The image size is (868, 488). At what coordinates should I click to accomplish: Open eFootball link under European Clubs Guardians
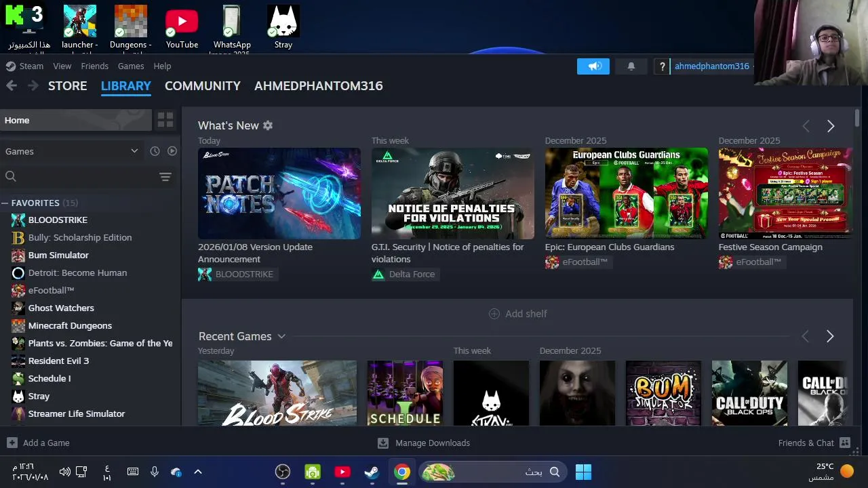(577, 262)
